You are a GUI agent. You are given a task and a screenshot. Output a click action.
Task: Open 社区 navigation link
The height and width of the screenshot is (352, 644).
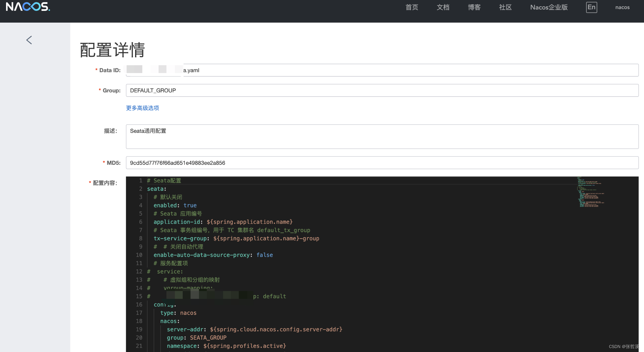coord(505,7)
